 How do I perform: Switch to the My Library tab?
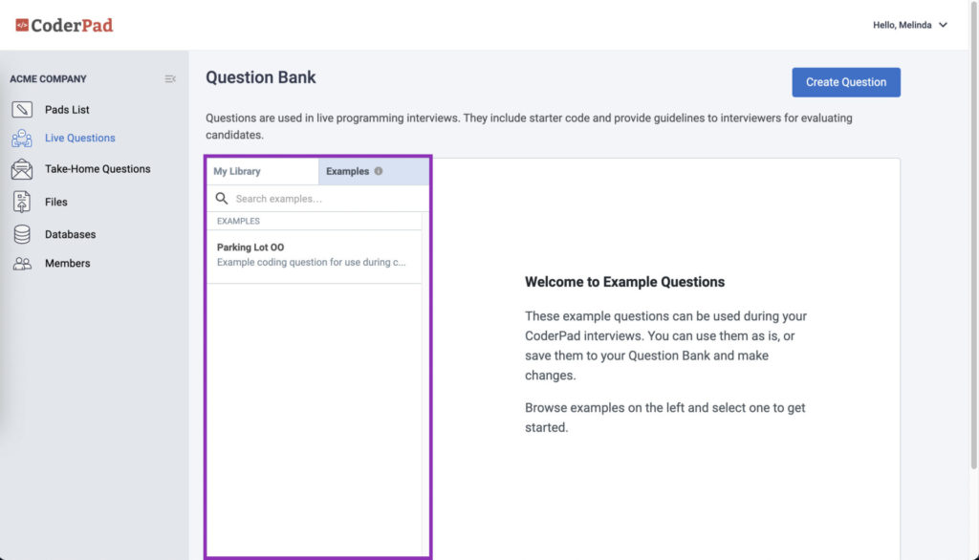pyautogui.click(x=262, y=171)
